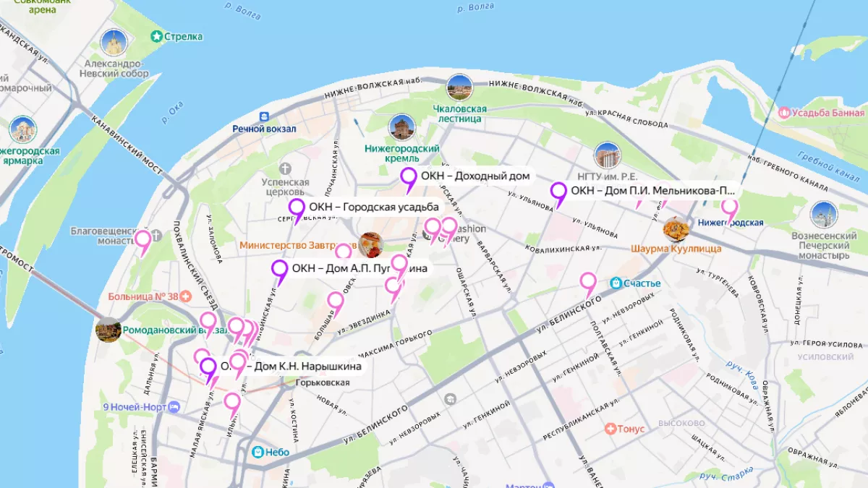This screenshot has width=868, height=488.
Task: Click the Министерство Завтраков food thumbnail
Action: point(370,244)
